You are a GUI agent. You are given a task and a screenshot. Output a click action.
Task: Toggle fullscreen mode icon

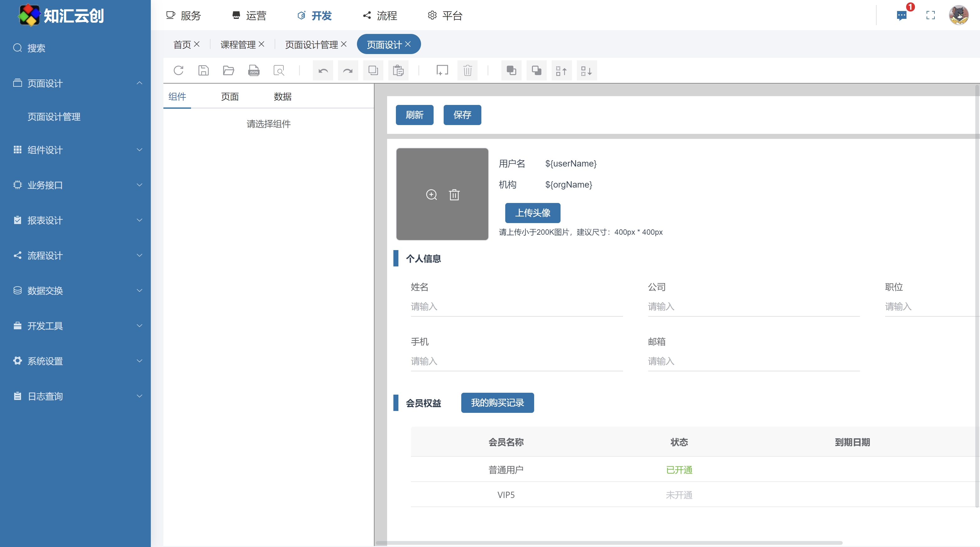pyautogui.click(x=931, y=15)
